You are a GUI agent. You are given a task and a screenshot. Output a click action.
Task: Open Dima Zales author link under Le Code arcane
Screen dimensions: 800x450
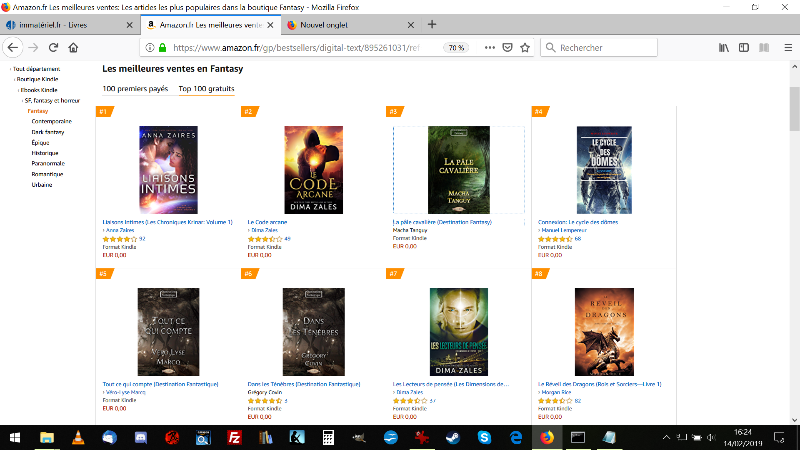[264, 230]
